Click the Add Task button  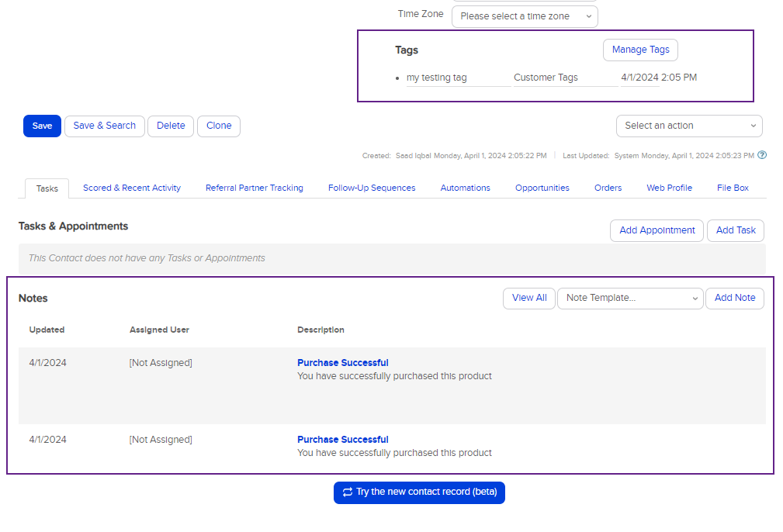point(736,230)
